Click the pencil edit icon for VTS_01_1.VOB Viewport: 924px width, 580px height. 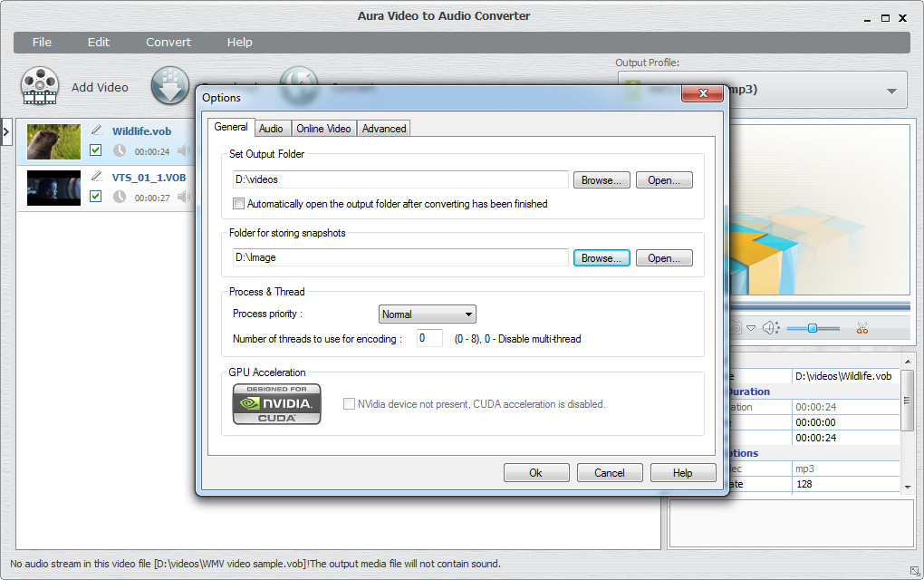pos(96,176)
